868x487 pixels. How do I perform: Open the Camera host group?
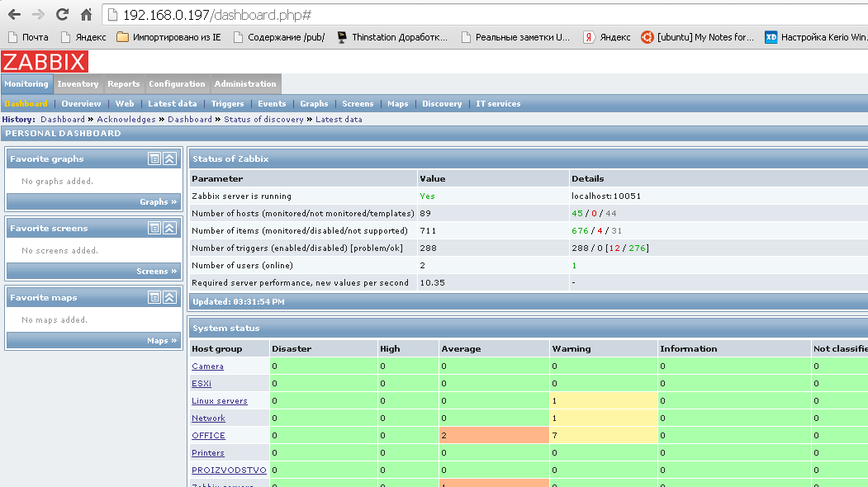click(x=207, y=366)
